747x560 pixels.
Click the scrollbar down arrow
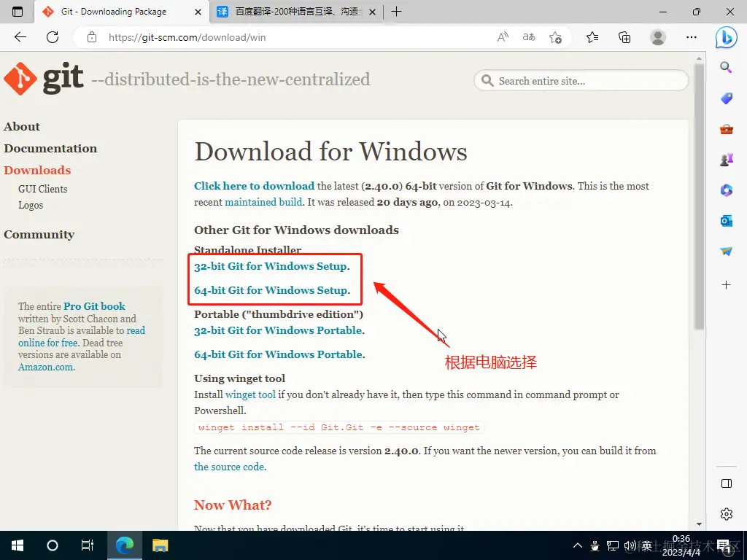point(699,524)
